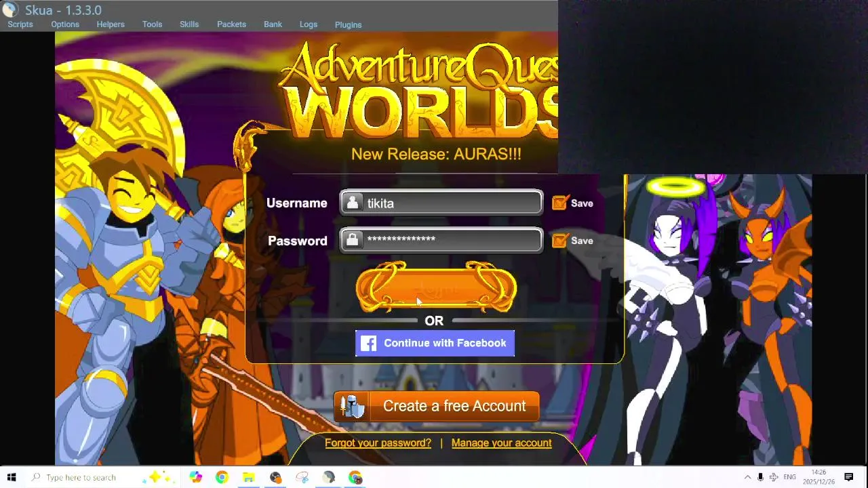Open the Scripts menu
This screenshot has width=868, height=488.
pos(20,24)
